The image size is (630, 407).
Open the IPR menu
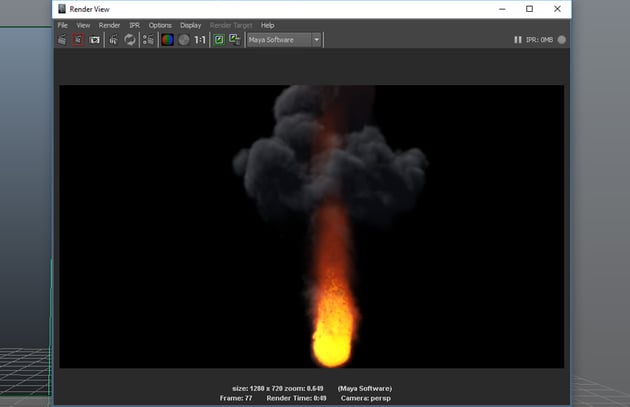135,25
